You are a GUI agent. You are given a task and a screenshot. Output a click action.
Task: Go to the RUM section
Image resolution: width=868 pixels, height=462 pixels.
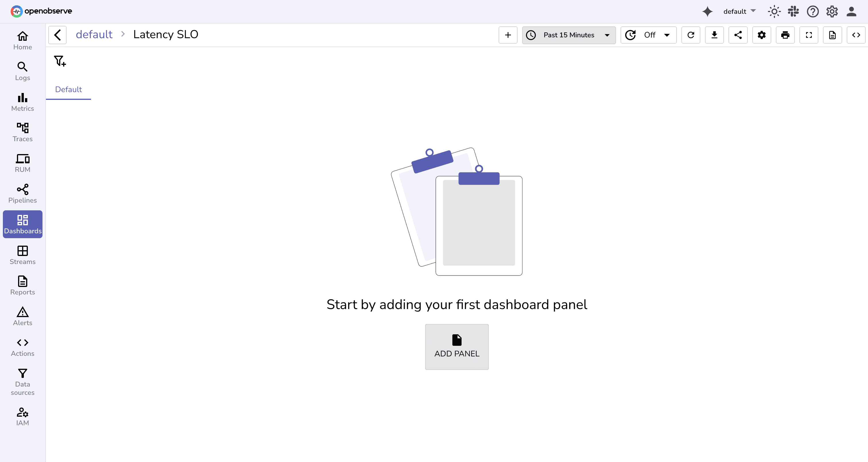(22, 163)
